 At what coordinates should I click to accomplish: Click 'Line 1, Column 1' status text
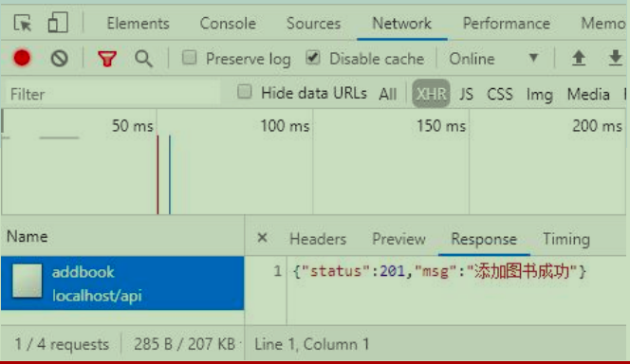(x=312, y=344)
